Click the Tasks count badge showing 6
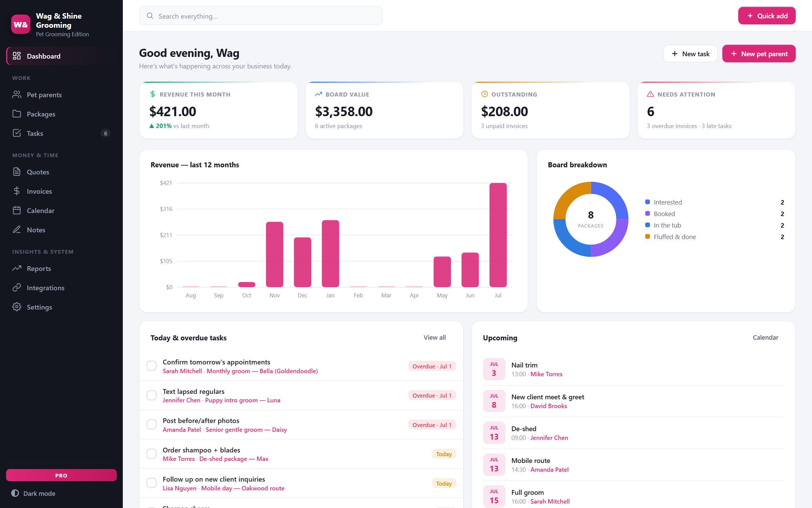The image size is (812, 508). (106, 133)
